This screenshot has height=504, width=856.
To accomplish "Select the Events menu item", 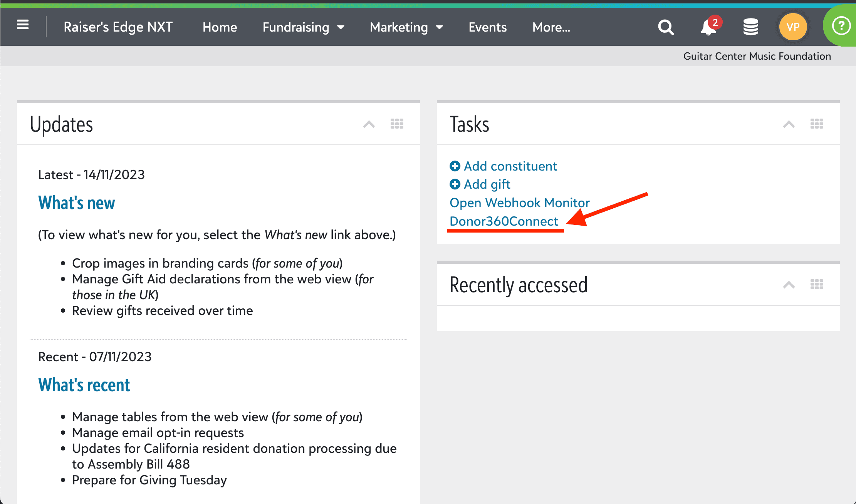I will [487, 27].
